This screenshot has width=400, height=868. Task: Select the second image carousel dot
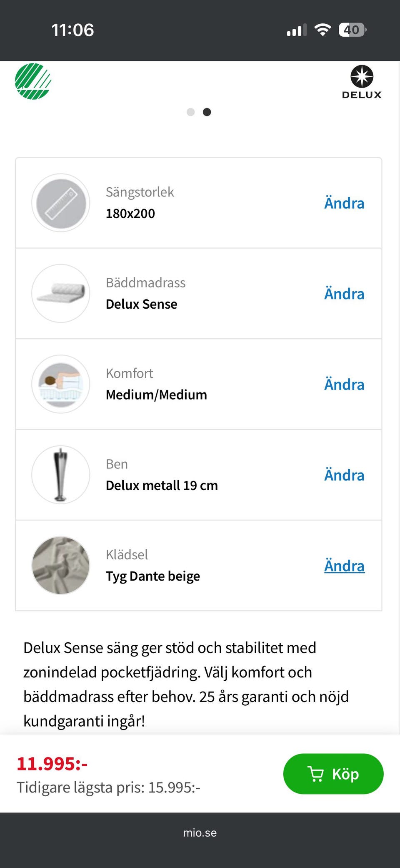coord(207,112)
